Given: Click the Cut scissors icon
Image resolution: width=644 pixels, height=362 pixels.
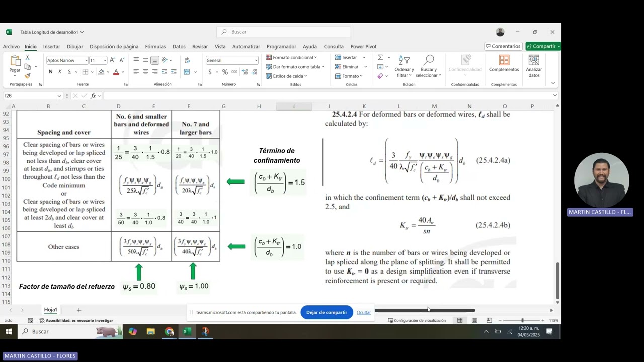Looking at the screenshot, I should (x=28, y=58).
